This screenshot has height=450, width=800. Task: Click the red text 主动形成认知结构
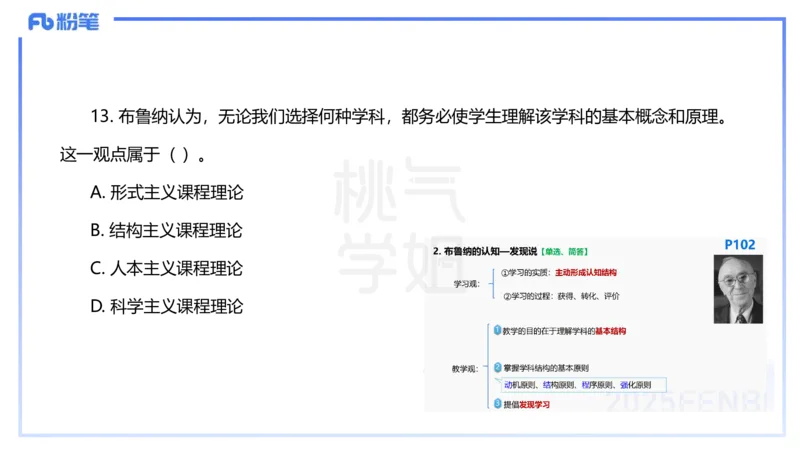(586, 272)
